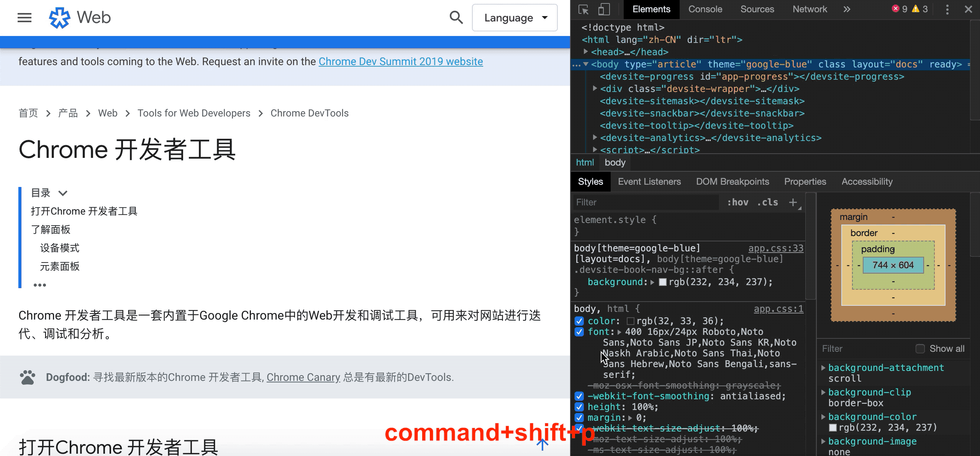
Task: Click the Console tab icon
Action: coord(705,9)
